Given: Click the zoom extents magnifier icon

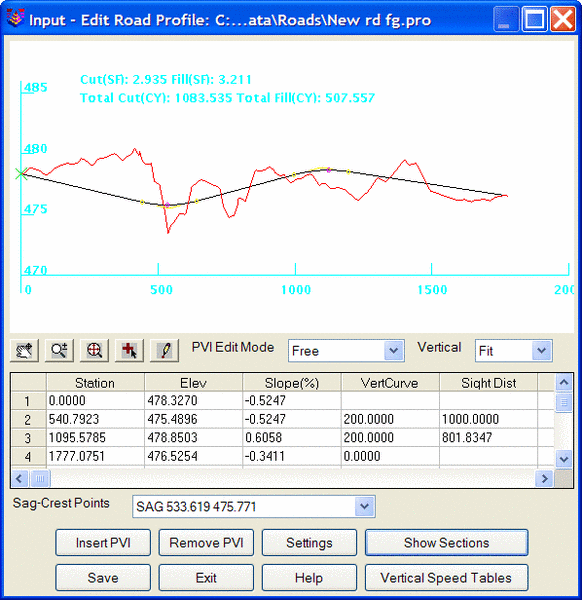Looking at the screenshot, I should pos(94,350).
